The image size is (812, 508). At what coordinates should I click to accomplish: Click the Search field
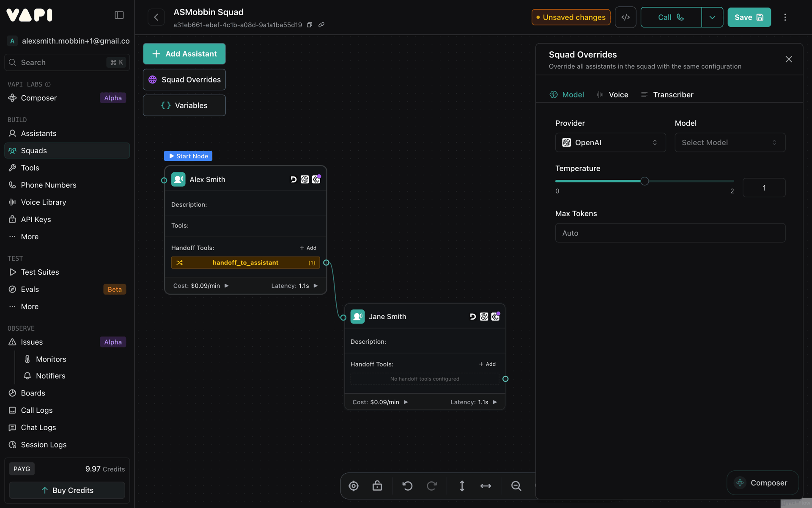coord(67,63)
